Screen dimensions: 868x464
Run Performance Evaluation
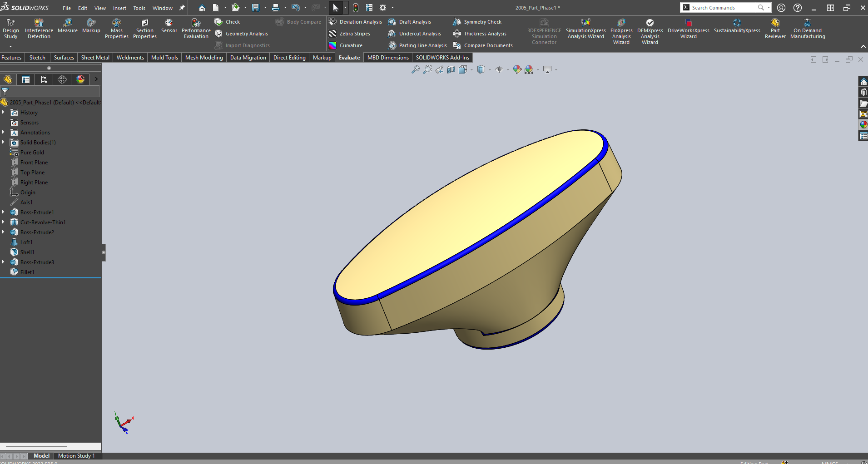tap(196, 29)
